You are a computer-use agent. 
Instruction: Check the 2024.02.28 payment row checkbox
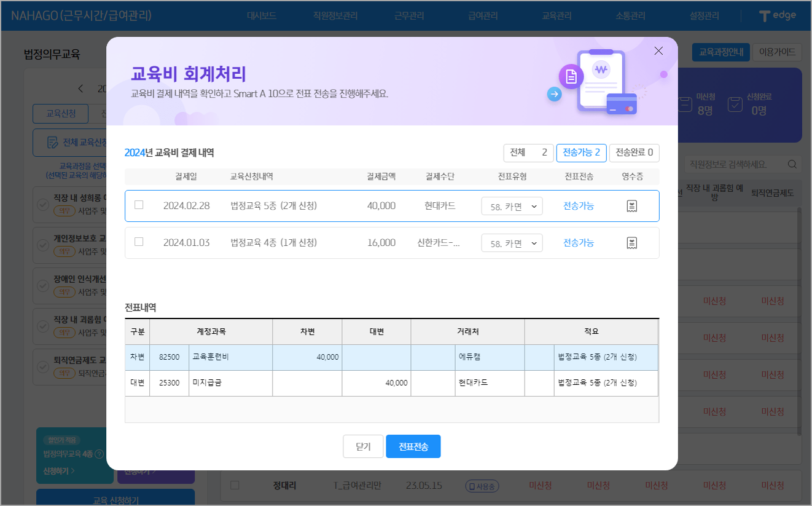[x=139, y=205]
